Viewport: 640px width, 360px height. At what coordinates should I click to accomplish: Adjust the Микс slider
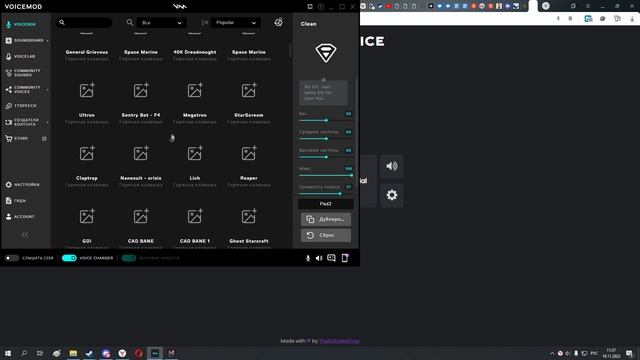325,176
